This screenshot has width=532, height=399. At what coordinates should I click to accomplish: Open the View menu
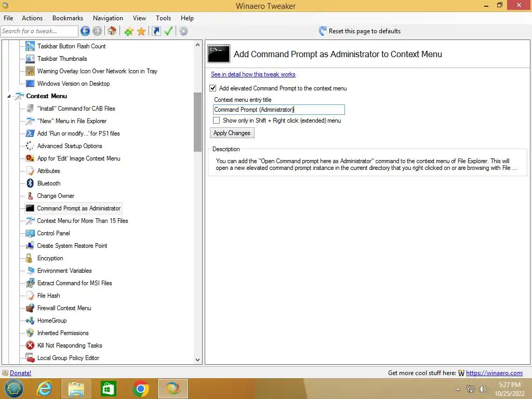click(139, 18)
